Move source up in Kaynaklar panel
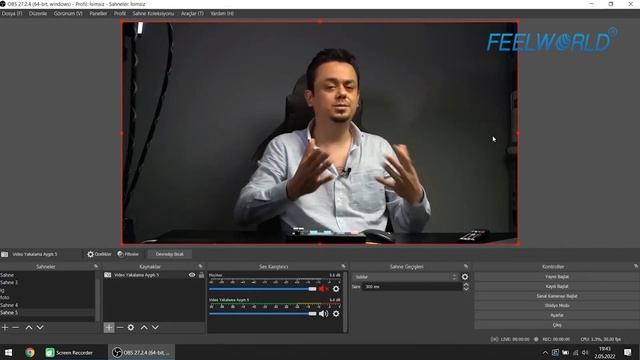 (144, 327)
